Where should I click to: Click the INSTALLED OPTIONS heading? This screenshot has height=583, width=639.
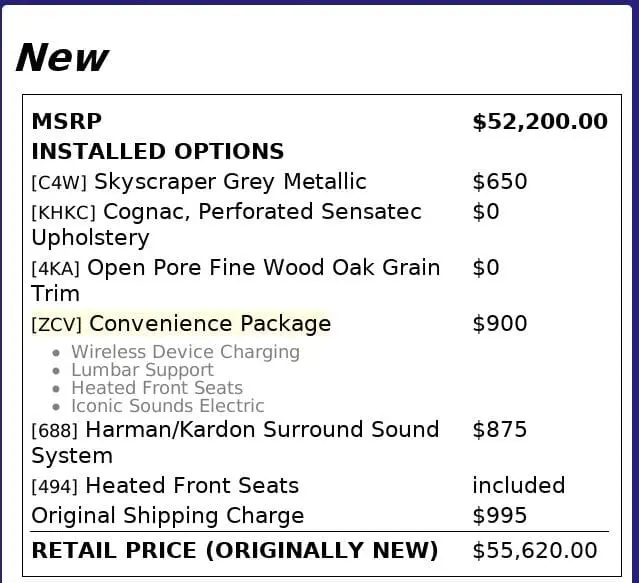point(158,152)
